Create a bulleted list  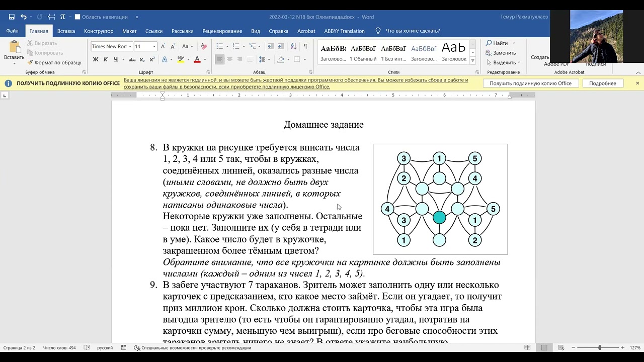[x=219, y=46]
